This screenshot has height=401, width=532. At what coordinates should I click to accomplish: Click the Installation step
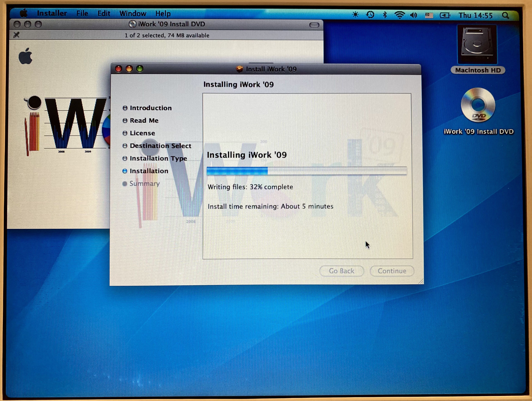point(145,171)
